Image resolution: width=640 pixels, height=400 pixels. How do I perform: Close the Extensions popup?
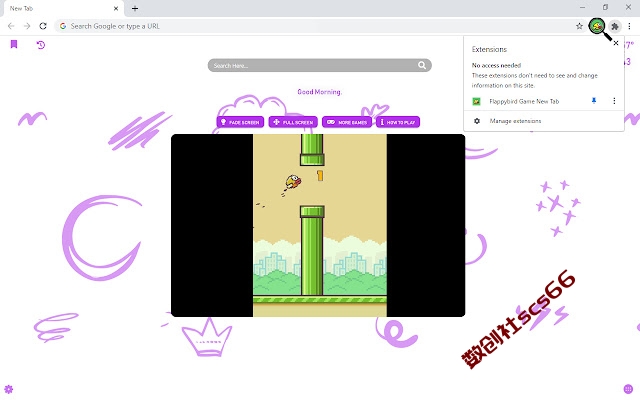tap(616, 43)
